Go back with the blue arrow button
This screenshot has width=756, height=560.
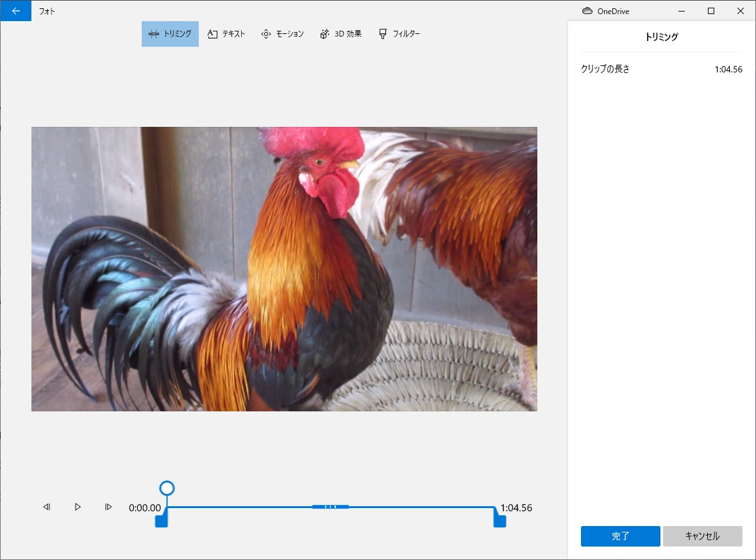point(16,11)
